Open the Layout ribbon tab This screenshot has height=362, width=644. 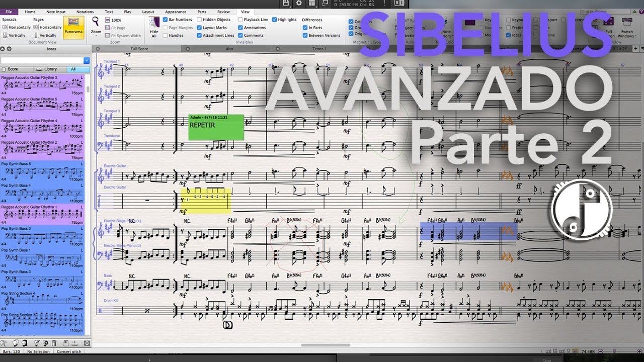(x=148, y=12)
